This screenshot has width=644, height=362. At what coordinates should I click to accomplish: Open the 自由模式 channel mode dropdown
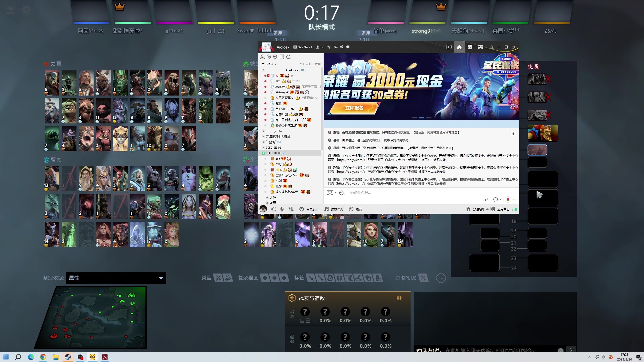(268, 64)
